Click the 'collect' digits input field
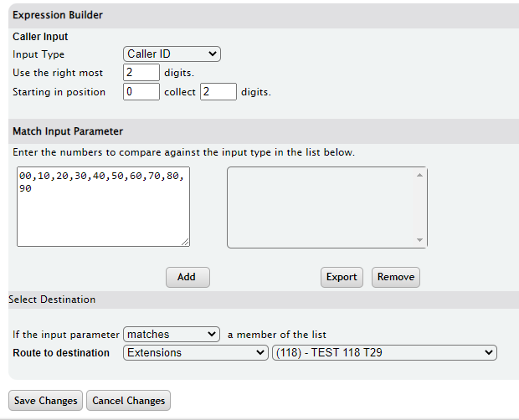 click(x=218, y=91)
